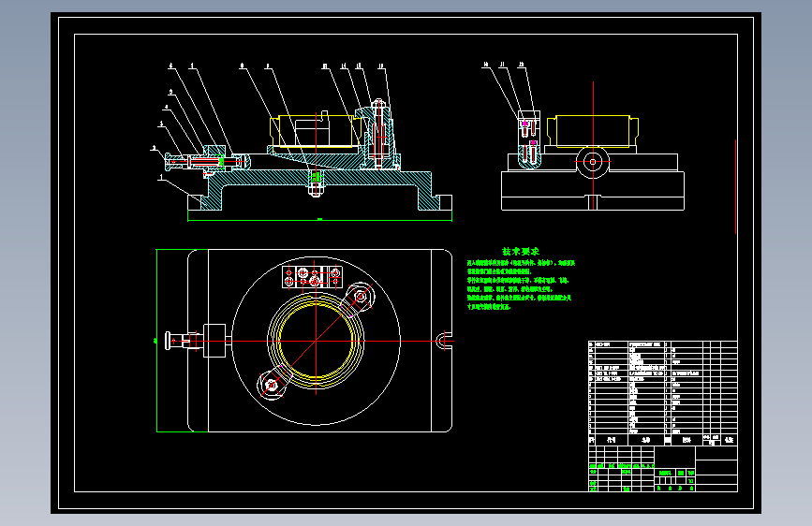This screenshot has height=526, width=812.
Task: Select the green vertical dimension line beside plan view
Action: pos(157,341)
